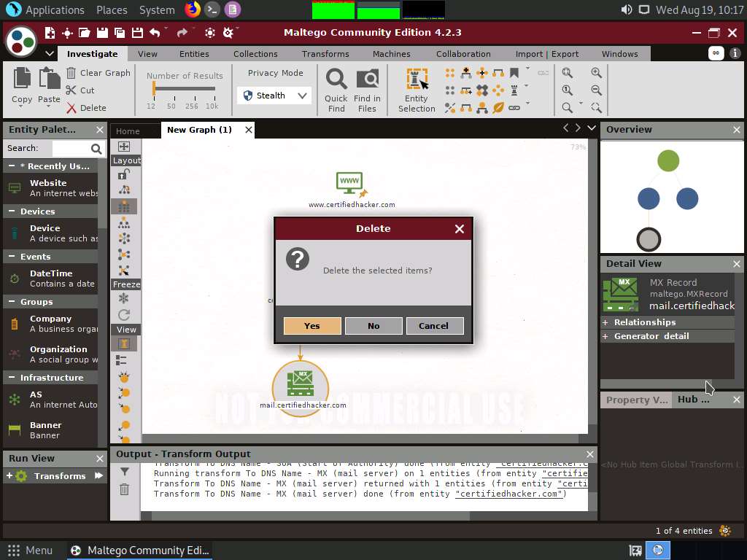The height and width of the screenshot is (560, 747).
Task: Open the Copy dropdown arrow
Action: (x=21, y=106)
